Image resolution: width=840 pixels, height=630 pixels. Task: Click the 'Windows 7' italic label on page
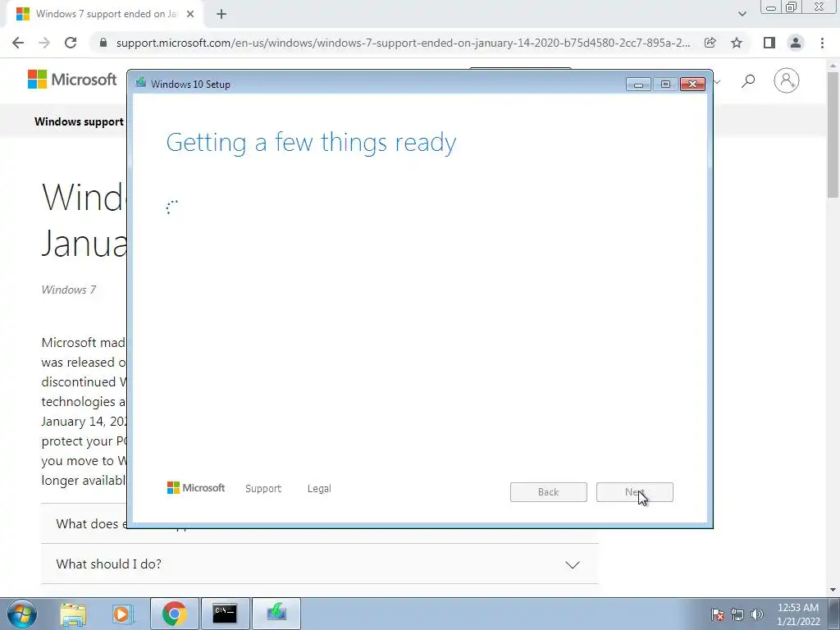tap(69, 290)
